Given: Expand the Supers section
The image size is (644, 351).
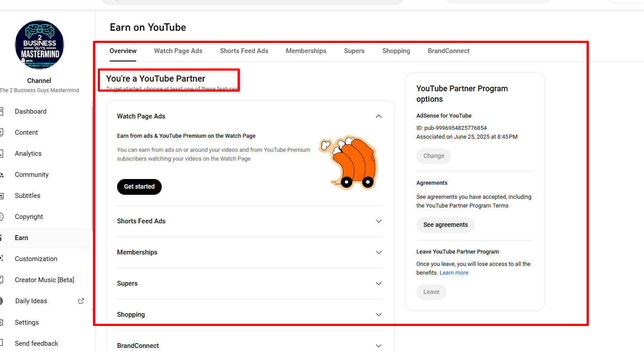Looking at the screenshot, I should [379, 283].
